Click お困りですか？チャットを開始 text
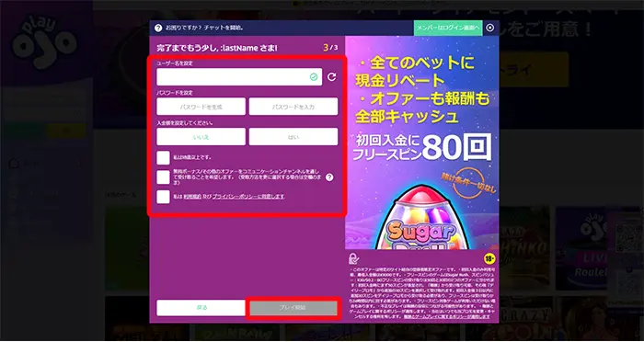The height and width of the screenshot is (342, 644). [x=204, y=28]
